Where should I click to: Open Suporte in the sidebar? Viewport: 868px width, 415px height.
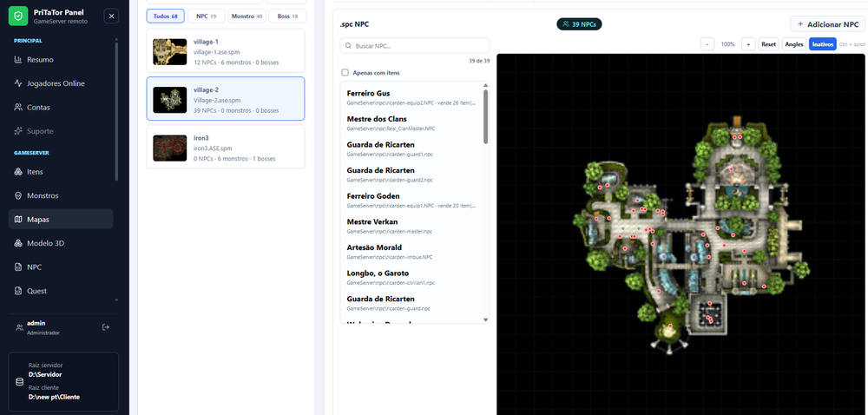pyautogui.click(x=61, y=131)
